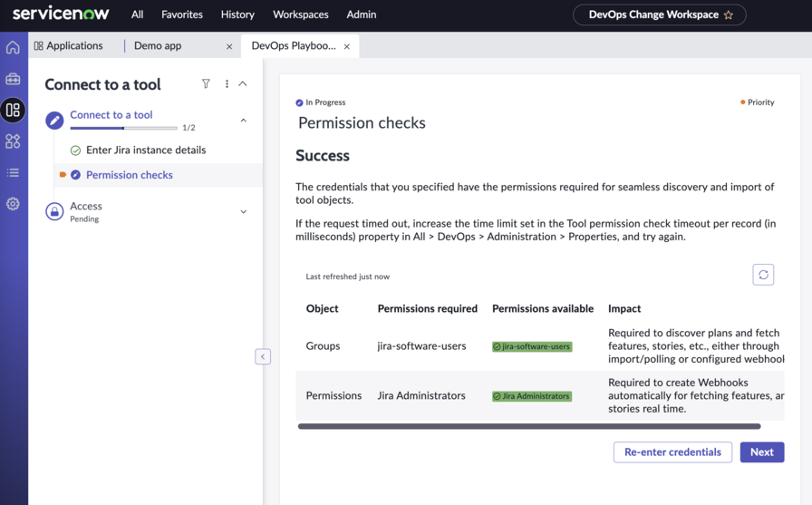
Task: Open the Home icon in the sidebar
Action: point(13,47)
